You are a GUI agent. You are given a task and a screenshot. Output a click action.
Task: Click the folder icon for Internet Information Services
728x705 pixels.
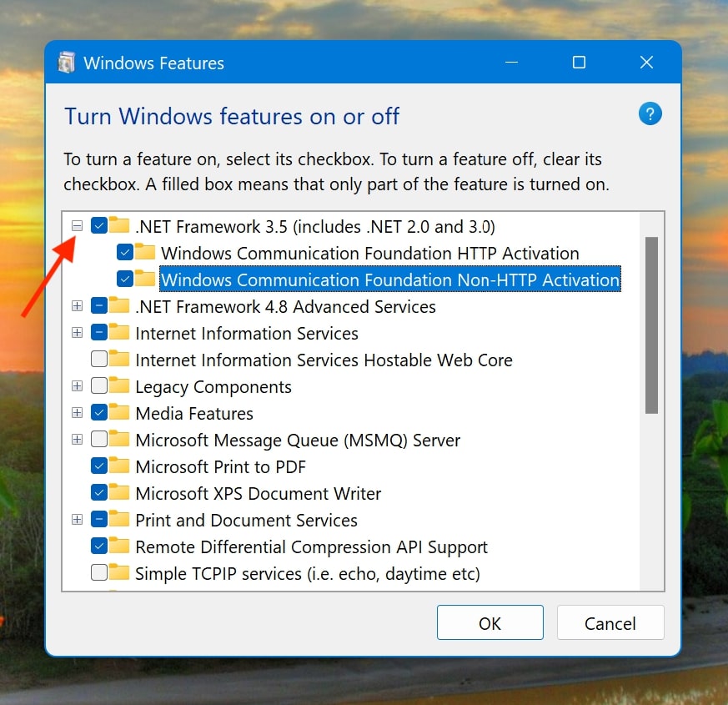pos(119,333)
